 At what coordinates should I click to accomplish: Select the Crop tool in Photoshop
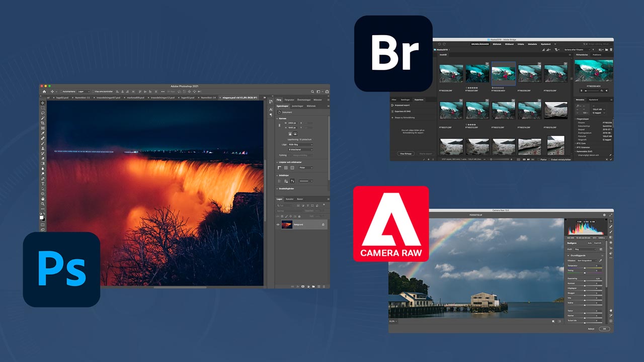pos(43,123)
